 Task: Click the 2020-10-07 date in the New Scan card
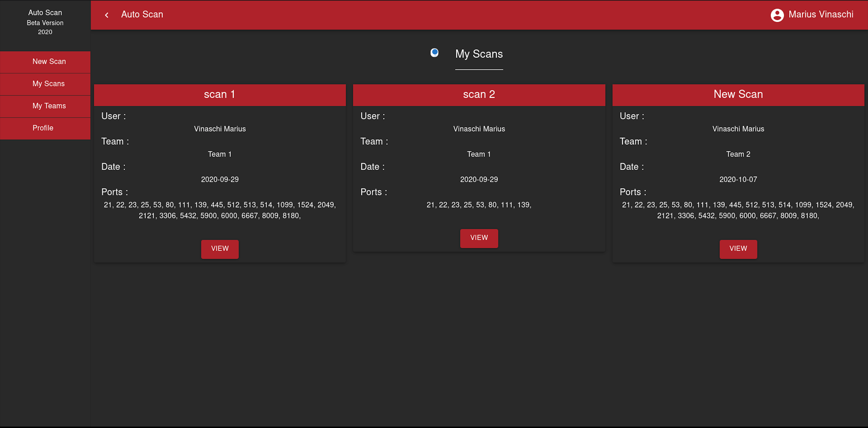click(x=738, y=180)
